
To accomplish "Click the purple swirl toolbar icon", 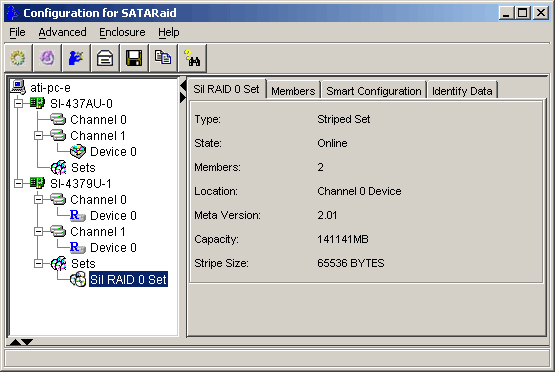I will click(47, 58).
